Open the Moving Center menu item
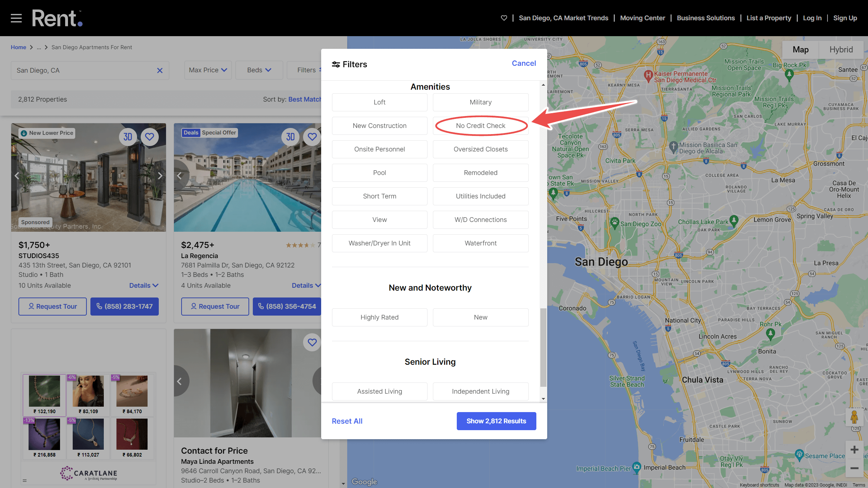The width and height of the screenshot is (868, 488). coord(642,18)
